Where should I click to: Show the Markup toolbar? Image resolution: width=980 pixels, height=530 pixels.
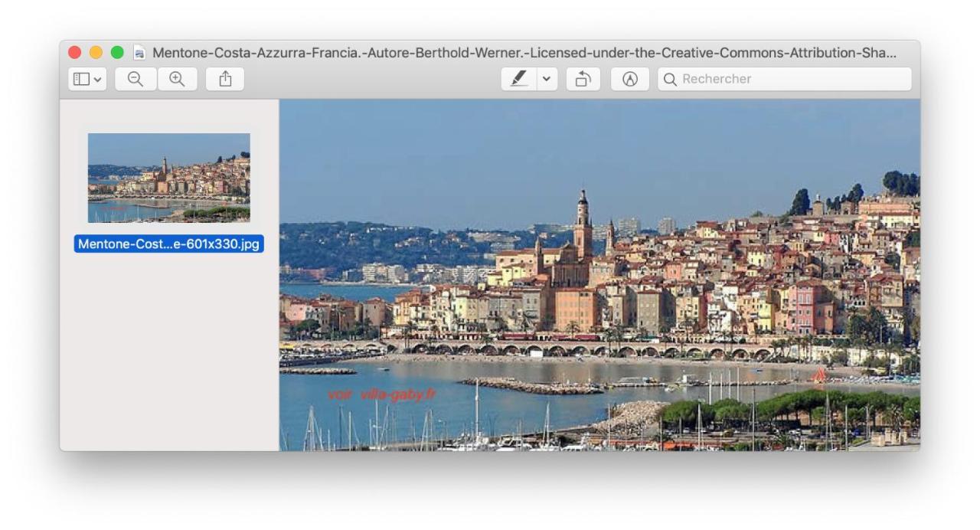point(630,79)
